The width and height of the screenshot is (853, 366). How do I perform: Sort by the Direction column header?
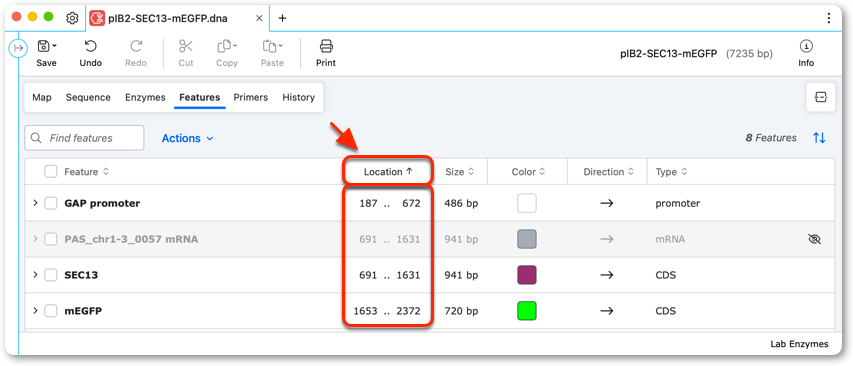click(609, 172)
